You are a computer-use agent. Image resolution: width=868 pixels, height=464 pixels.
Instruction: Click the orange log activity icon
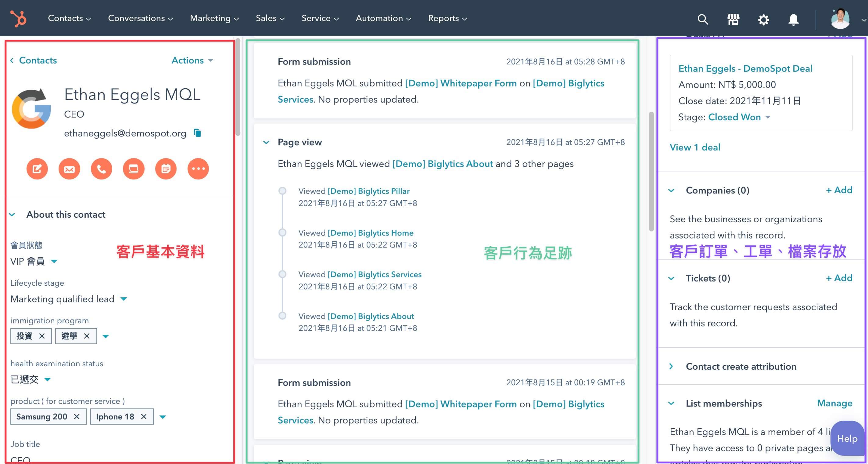(134, 169)
